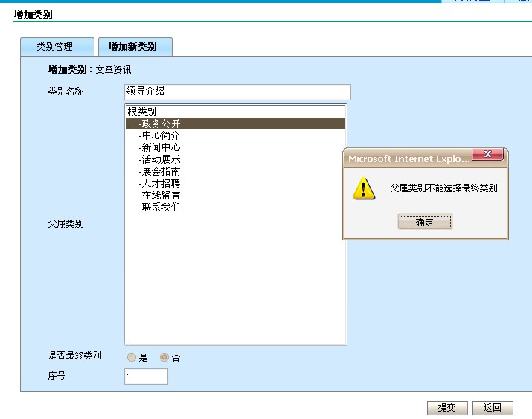Screen dimensions: 532x419
Task: Switch to the 类别管理 tab
Action: coord(57,46)
